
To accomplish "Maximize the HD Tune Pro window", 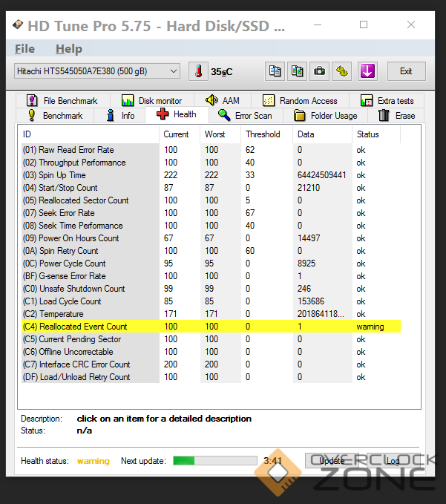I will (x=364, y=24).
